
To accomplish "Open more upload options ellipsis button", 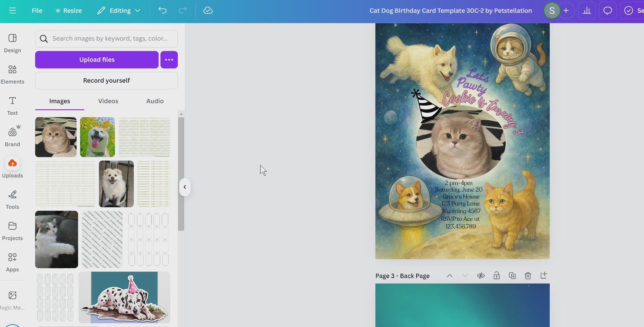I will pyautogui.click(x=169, y=60).
